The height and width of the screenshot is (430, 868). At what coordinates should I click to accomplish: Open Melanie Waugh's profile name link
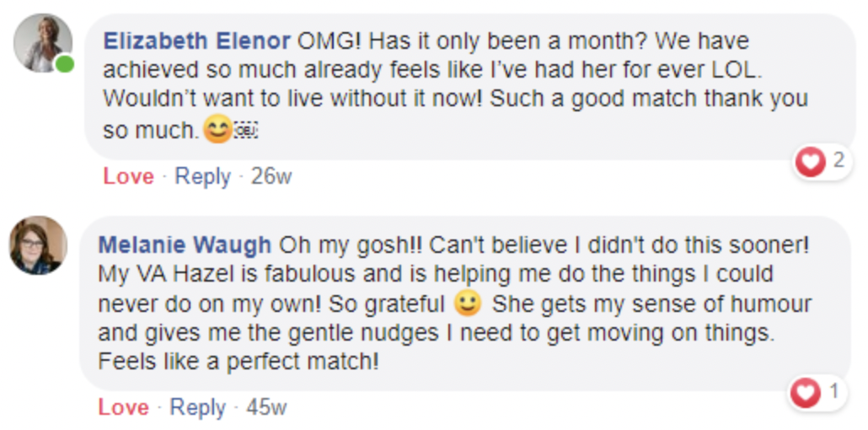coord(185,245)
